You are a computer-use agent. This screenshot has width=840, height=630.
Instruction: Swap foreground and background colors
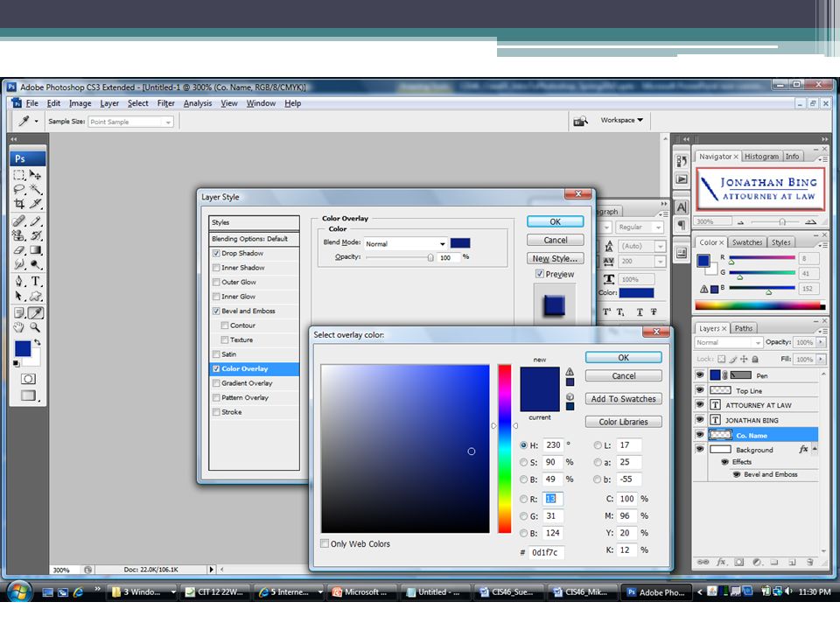pos(38,342)
